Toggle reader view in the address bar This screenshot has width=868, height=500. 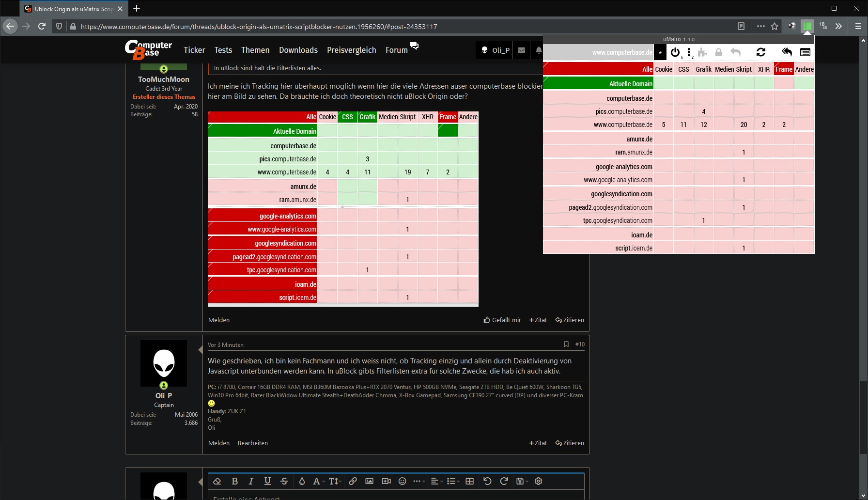(741, 26)
